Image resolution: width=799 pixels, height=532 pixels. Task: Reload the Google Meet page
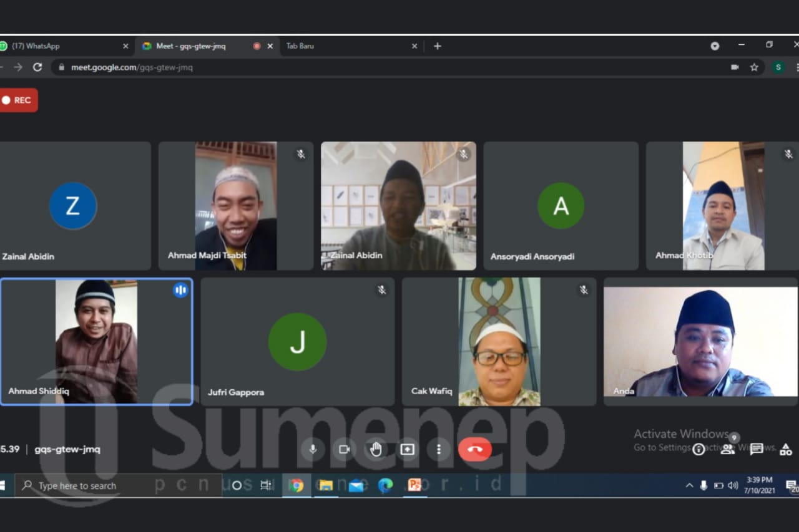pos(37,67)
